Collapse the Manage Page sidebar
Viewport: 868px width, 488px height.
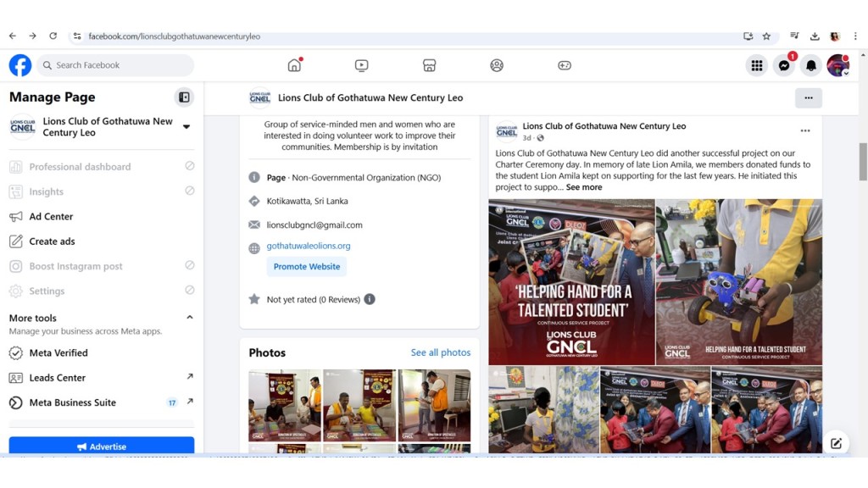(184, 97)
